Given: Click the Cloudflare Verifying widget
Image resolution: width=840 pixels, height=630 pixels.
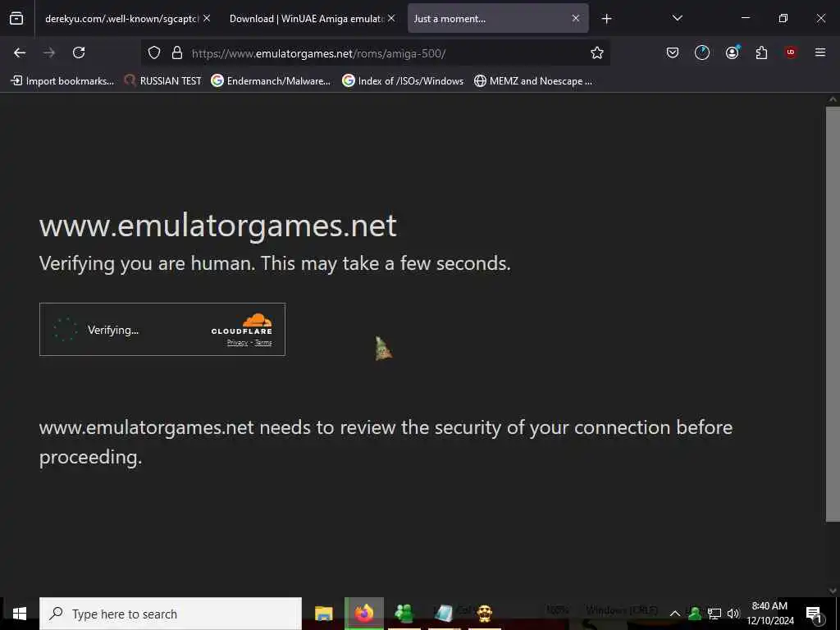Looking at the screenshot, I should coord(162,330).
